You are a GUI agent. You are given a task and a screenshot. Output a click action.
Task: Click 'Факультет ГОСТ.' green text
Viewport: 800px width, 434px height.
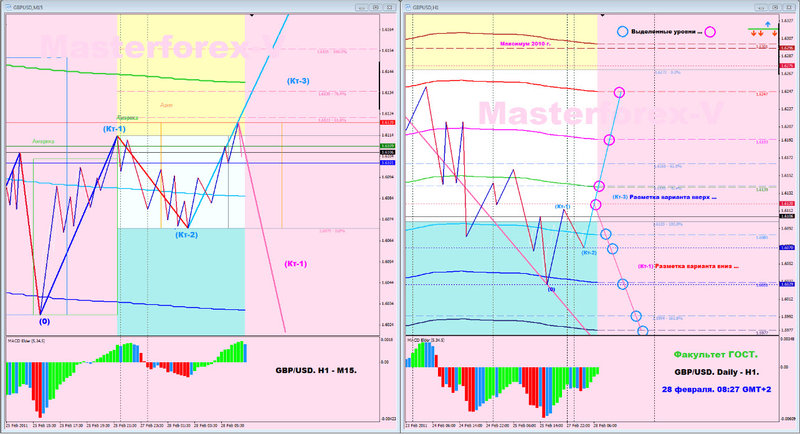tap(715, 354)
